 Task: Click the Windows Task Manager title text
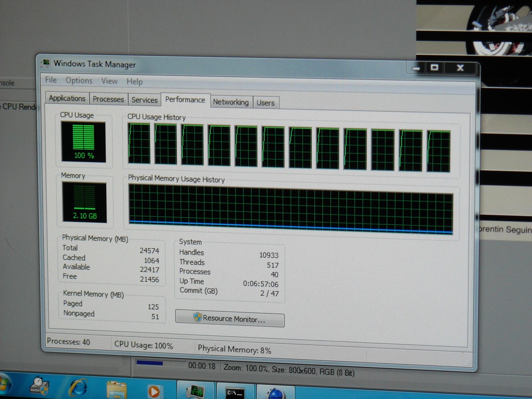94,64
